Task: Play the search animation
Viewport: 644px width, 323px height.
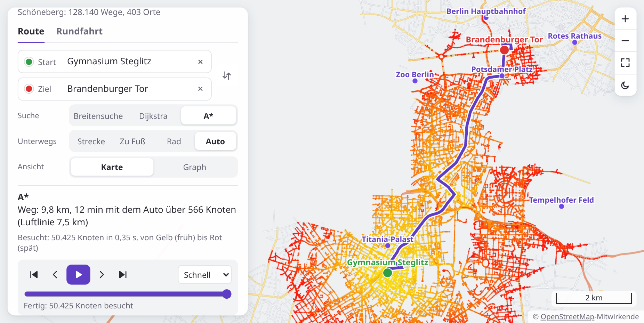Action: coord(78,275)
